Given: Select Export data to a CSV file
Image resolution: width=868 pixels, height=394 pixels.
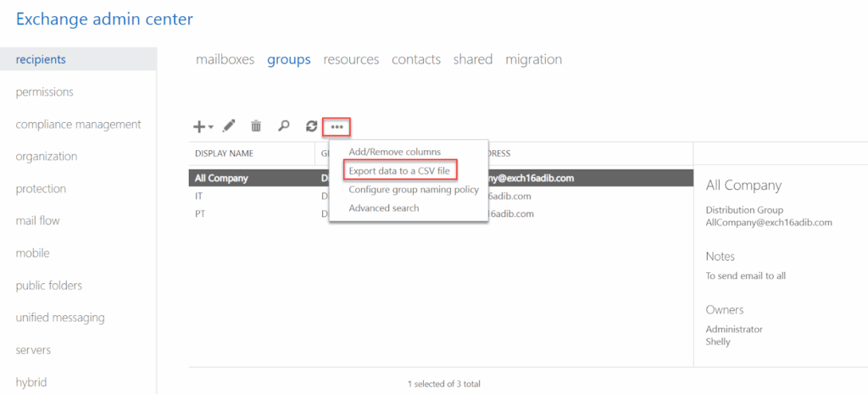Looking at the screenshot, I should click(x=399, y=170).
